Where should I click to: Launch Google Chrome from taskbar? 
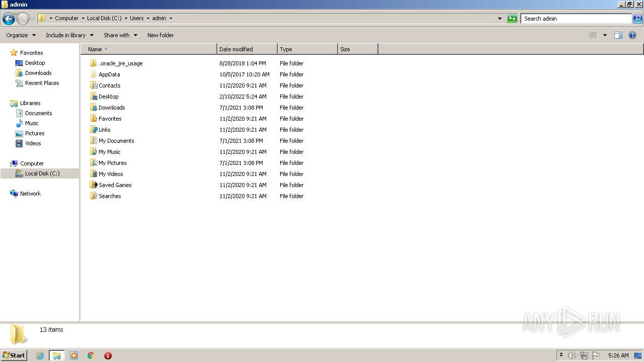coord(91,355)
